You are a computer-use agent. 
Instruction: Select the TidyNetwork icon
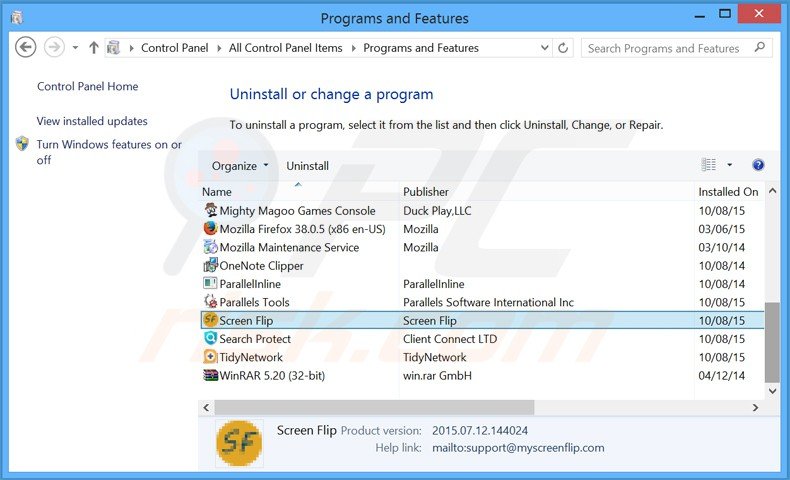pyautogui.click(x=211, y=357)
